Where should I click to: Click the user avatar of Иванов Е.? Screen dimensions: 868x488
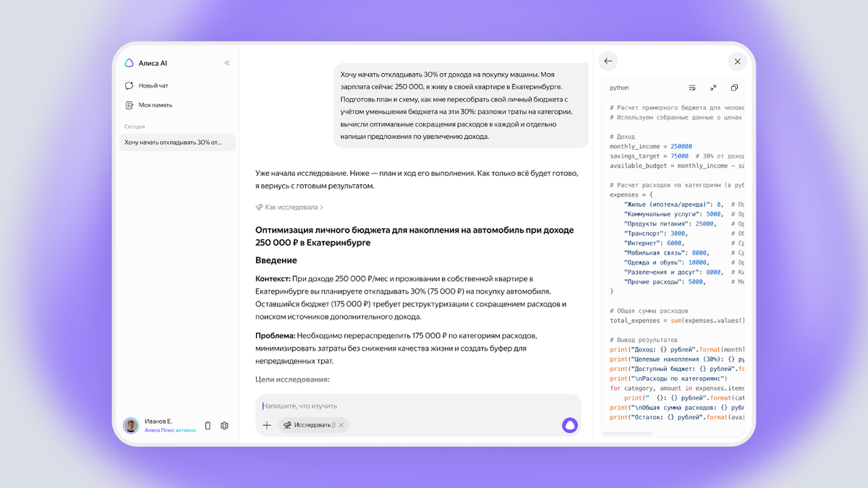pos(131,425)
